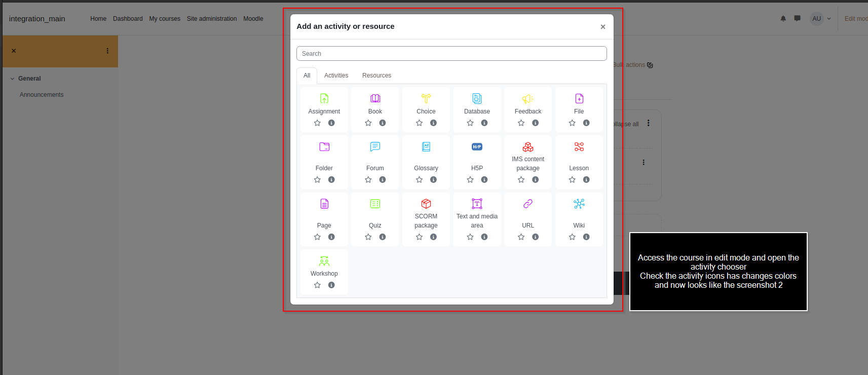This screenshot has width=868, height=375.
Task: Switch to the Resources tab
Action: [x=376, y=76]
